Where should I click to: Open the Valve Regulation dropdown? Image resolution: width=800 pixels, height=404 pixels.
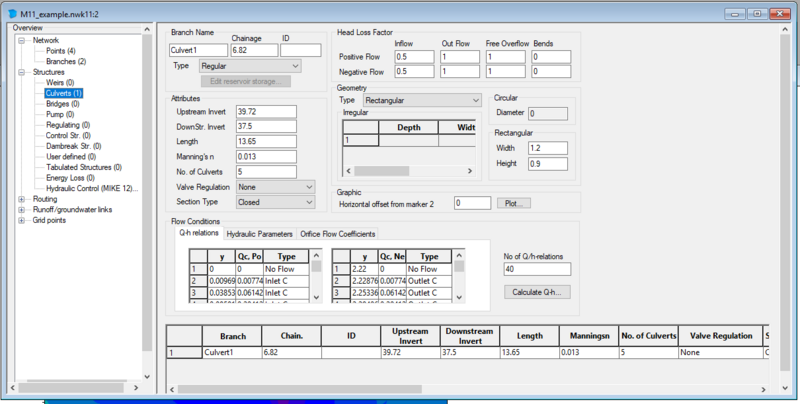[x=276, y=187]
